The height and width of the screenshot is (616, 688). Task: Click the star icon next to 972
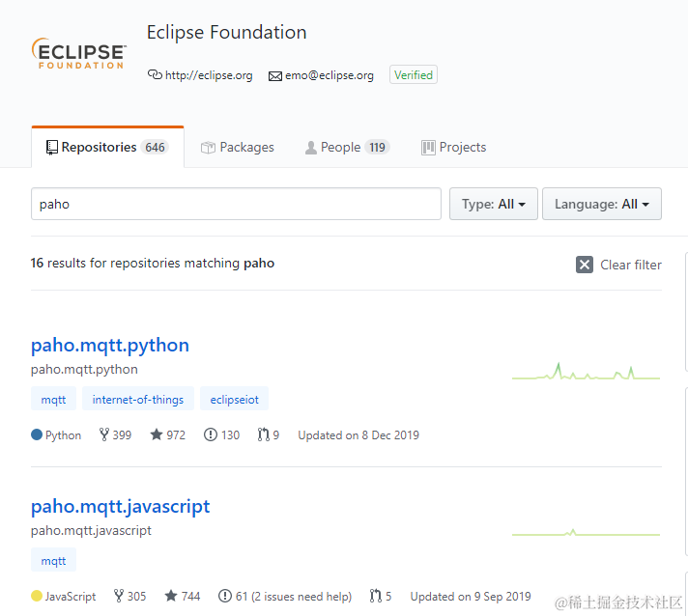pos(157,434)
